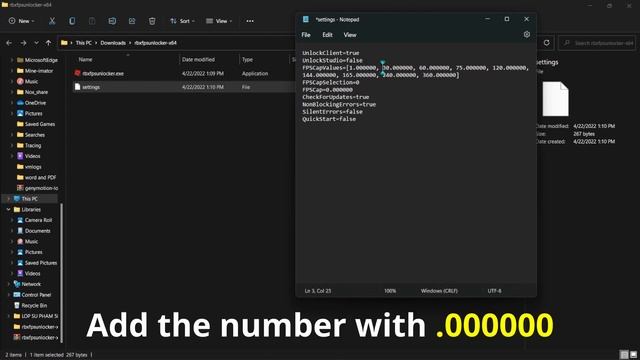Select Tracing folder in sidebar
Screen dimensions: 640x360
click(33, 145)
